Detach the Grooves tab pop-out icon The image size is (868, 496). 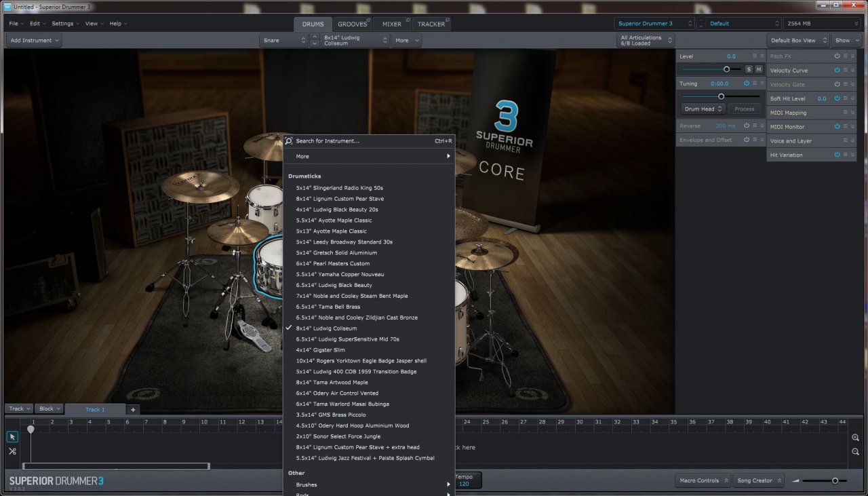pos(368,20)
